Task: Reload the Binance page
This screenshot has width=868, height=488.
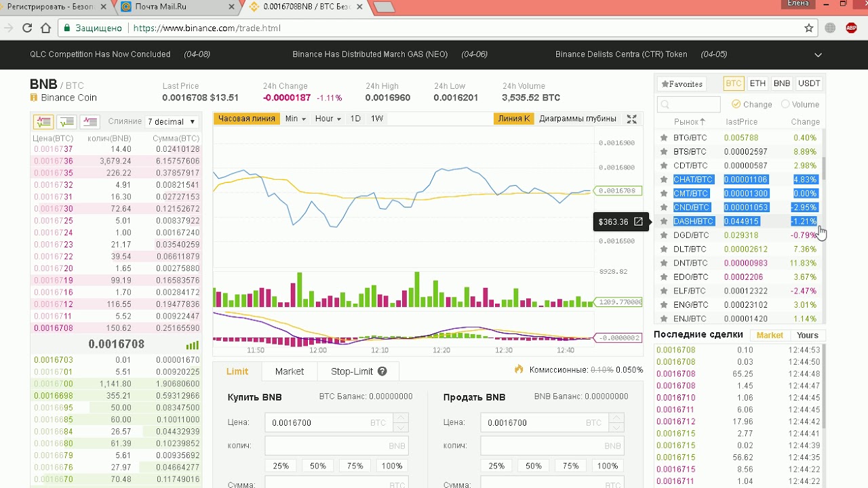Action: point(27,28)
